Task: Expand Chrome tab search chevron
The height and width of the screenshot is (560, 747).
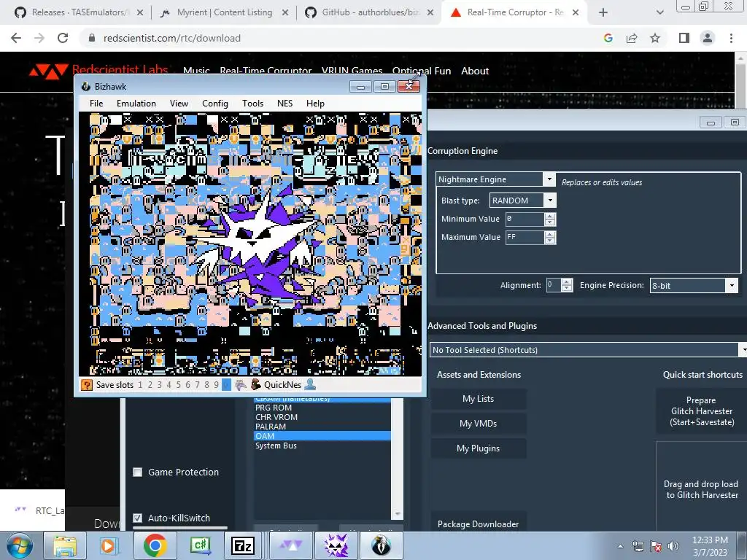Action: coord(659,12)
